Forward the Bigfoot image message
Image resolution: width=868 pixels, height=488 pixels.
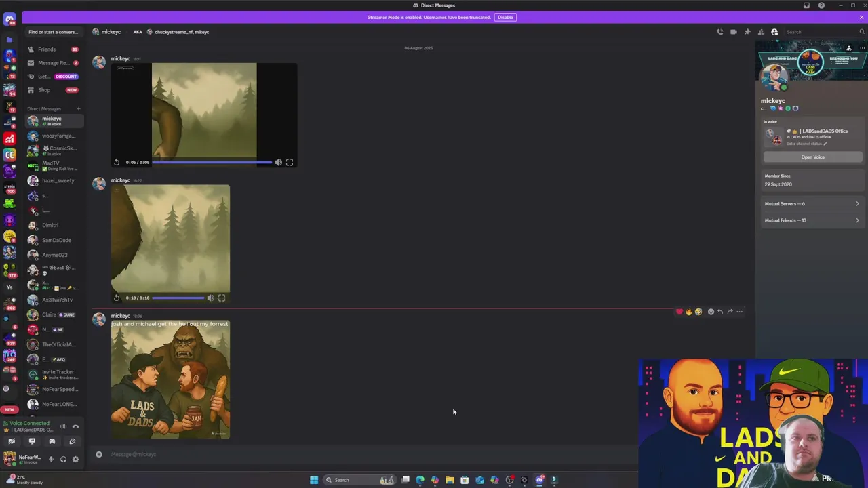coord(730,312)
